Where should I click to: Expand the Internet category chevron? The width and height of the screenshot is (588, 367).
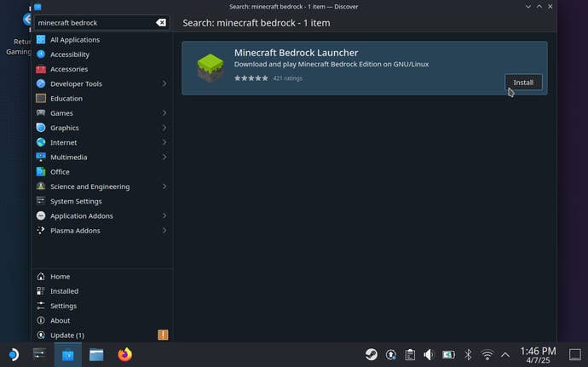click(x=164, y=142)
